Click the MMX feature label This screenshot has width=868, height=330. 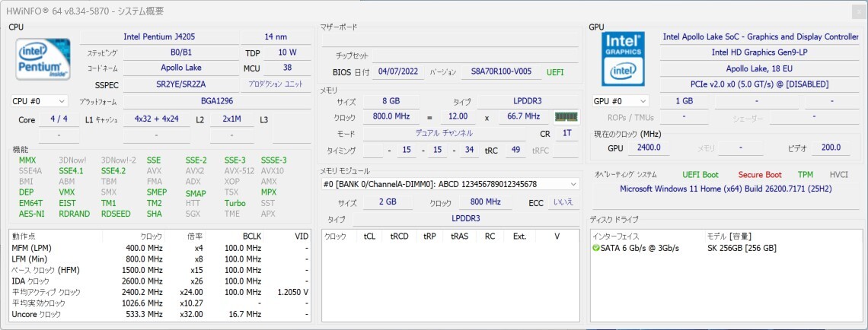(x=27, y=160)
